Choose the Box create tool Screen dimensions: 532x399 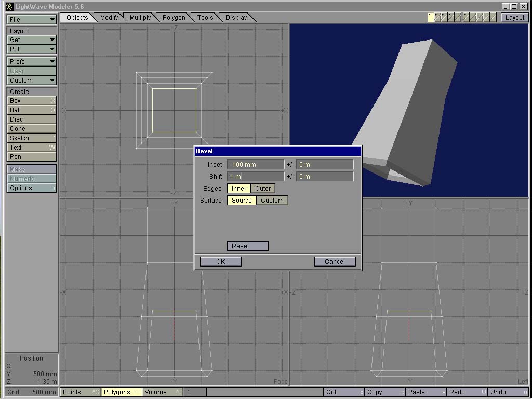tap(31, 101)
